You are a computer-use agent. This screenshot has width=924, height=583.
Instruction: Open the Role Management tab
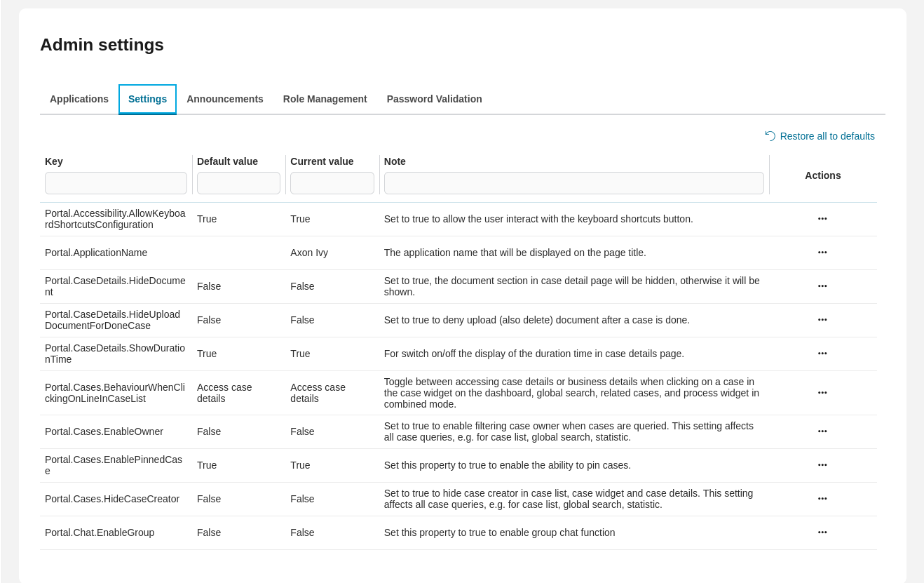[325, 99]
